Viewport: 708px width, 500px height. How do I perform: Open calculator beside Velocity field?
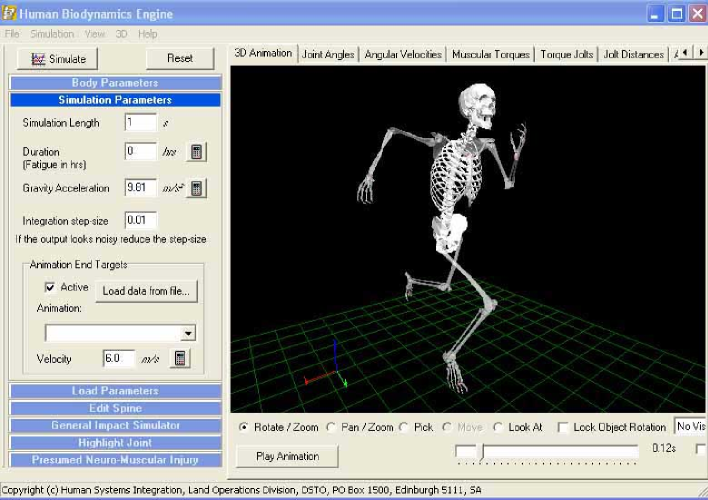(x=180, y=358)
